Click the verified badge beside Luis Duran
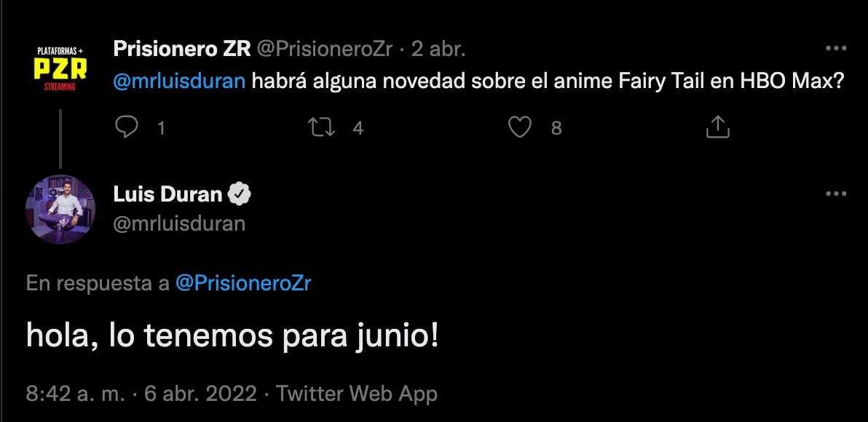Image resolution: width=868 pixels, height=422 pixels. tap(240, 194)
